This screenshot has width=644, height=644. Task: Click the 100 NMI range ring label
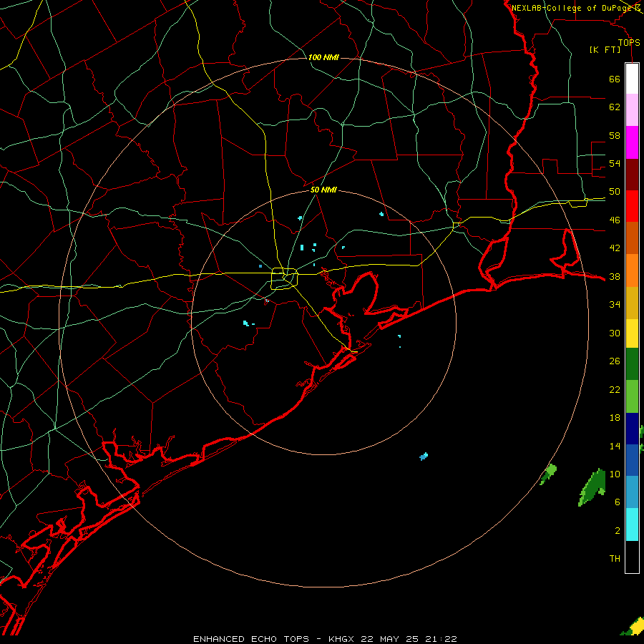pyautogui.click(x=323, y=57)
